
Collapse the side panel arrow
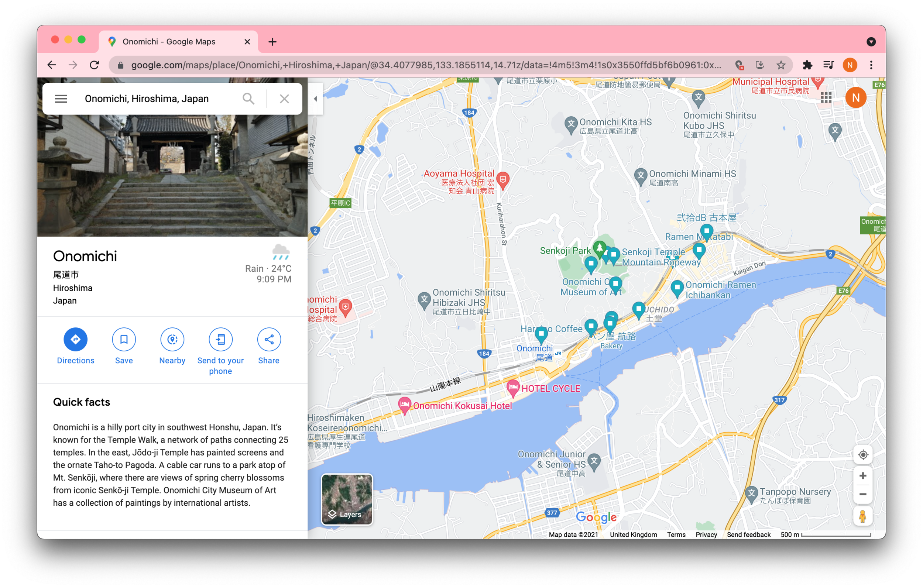[x=315, y=99]
